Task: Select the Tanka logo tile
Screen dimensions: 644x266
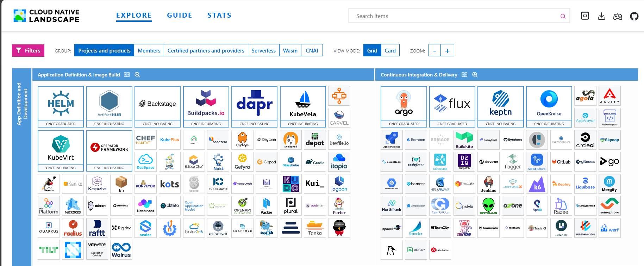Action: click(315, 228)
